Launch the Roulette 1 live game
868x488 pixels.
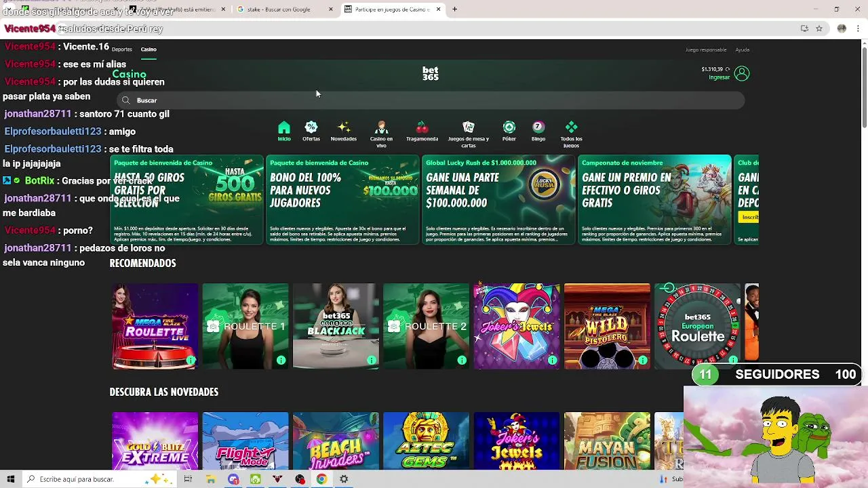pyautogui.click(x=245, y=327)
